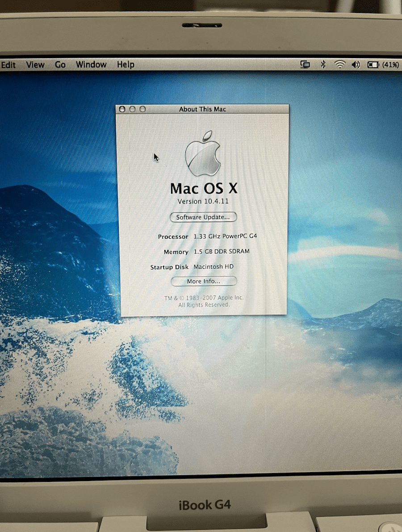
Task: Open the Help menu
Action: click(126, 64)
